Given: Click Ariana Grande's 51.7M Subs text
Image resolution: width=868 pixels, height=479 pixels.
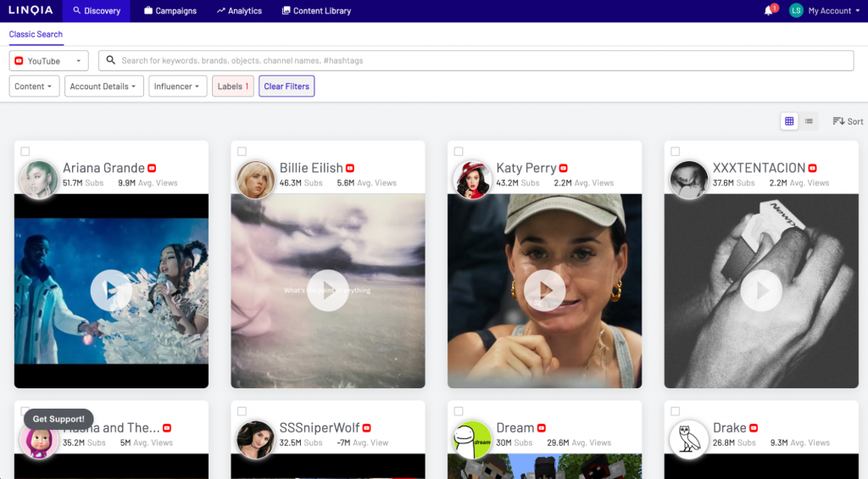Looking at the screenshot, I should 83,183.
